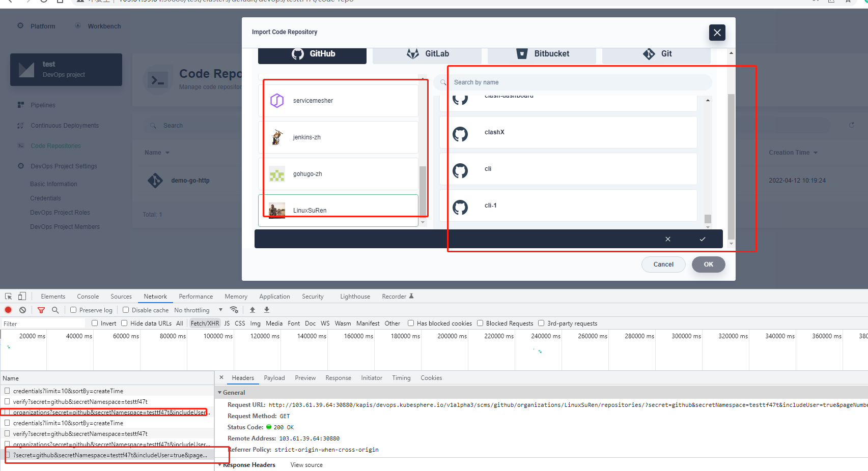This screenshot has width=868, height=471.
Task: Click the Platform gear icon
Action: pyautogui.click(x=20, y=26)
